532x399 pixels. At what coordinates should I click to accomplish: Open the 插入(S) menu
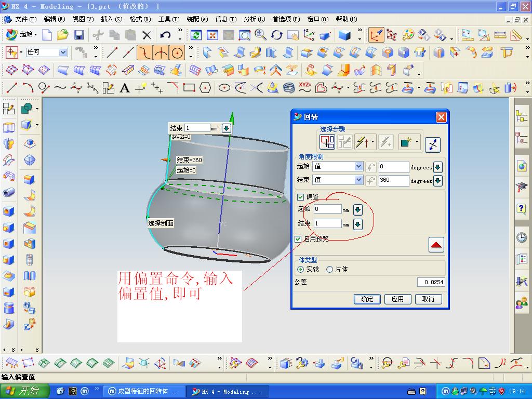click(x=112, y=19)
